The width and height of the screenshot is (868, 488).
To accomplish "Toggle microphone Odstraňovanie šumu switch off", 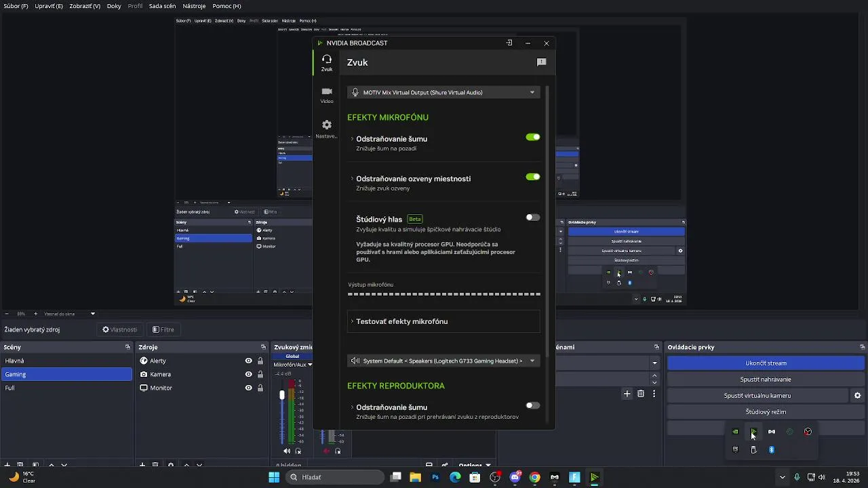I will click(x=533, y=137).
